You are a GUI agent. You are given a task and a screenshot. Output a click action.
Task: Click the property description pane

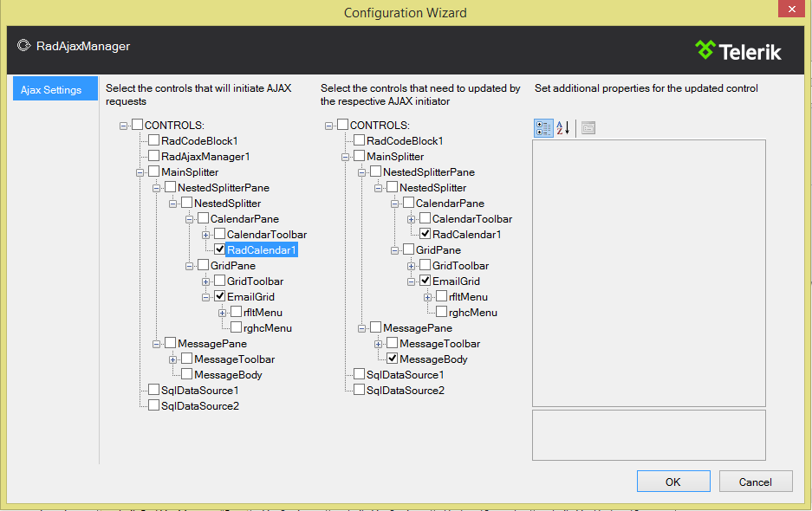649,435
